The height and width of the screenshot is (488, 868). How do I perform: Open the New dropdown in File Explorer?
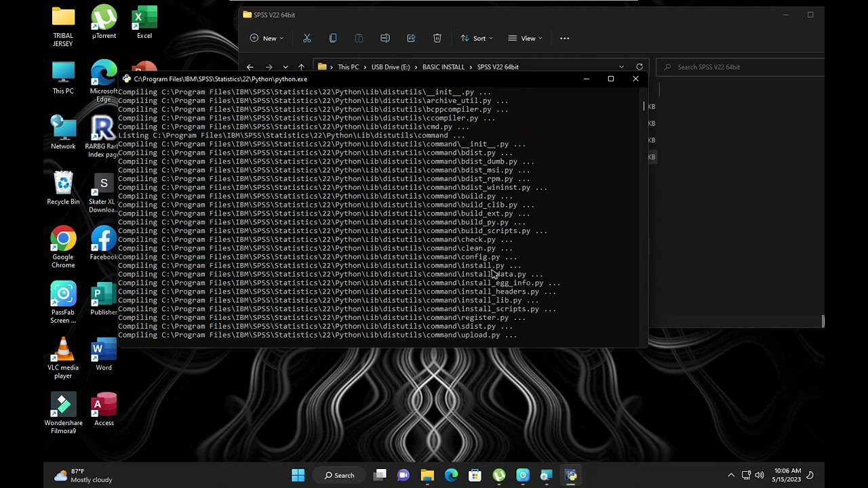click(x=267, y=39)
